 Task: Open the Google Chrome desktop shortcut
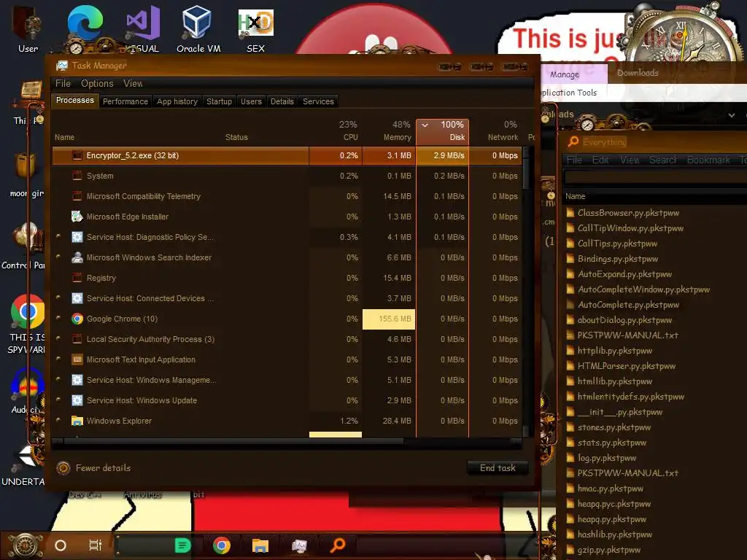pos(28,311)
